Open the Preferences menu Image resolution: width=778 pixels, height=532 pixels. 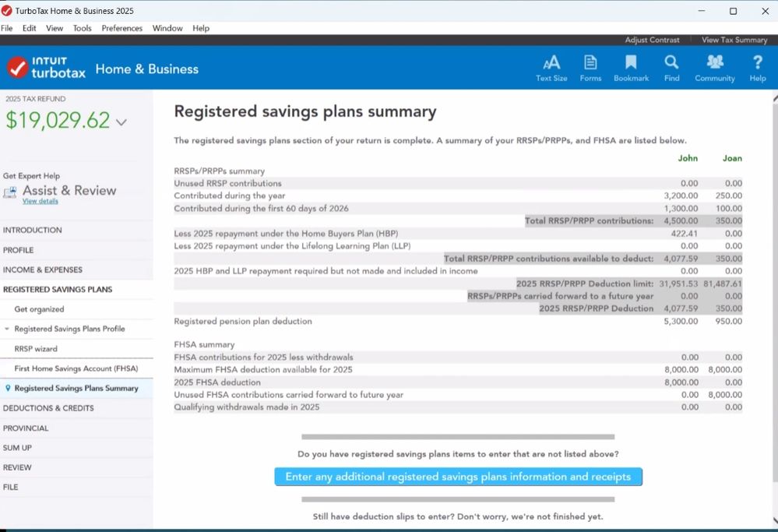[122, 28]
